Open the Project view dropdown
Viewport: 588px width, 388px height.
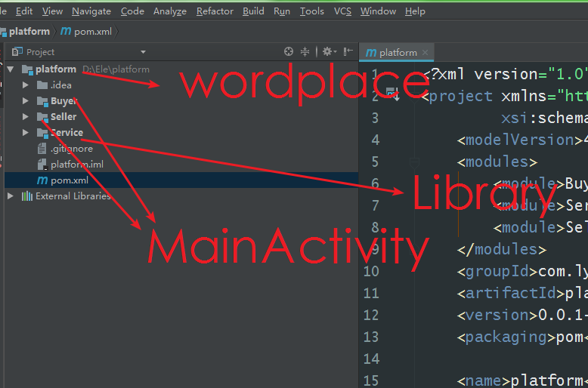point(143,52)
